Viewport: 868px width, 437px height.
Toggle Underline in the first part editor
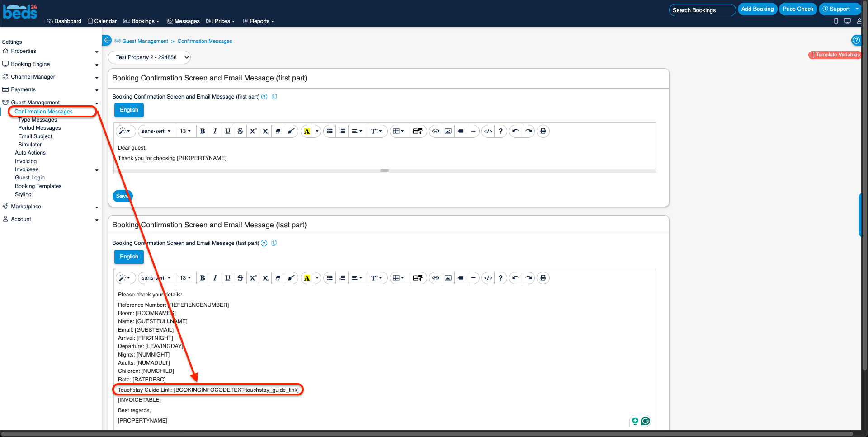pos(228,131)
